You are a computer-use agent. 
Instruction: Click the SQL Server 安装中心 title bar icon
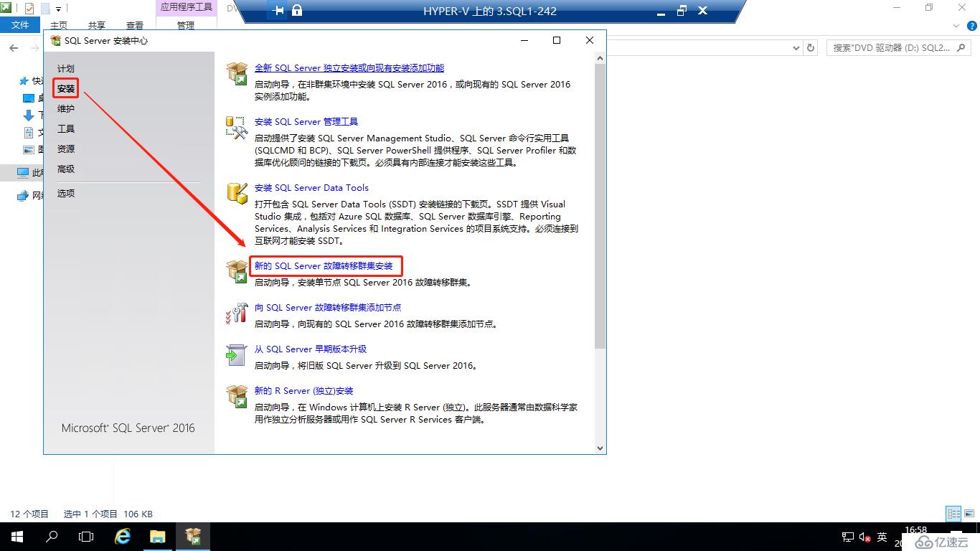coord(56,41)
